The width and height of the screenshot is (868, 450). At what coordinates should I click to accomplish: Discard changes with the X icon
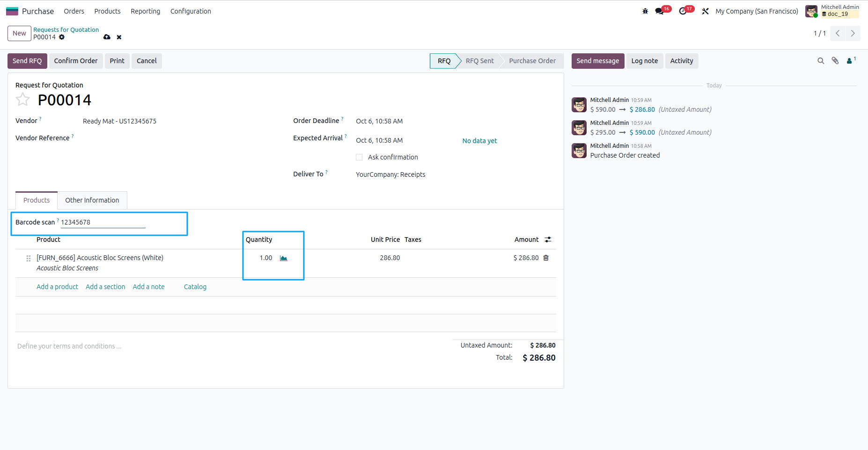119,37
